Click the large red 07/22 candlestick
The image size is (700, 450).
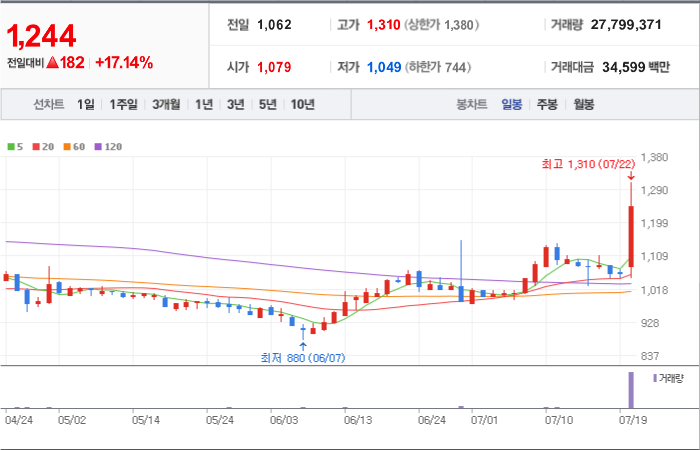pos(631,236)
